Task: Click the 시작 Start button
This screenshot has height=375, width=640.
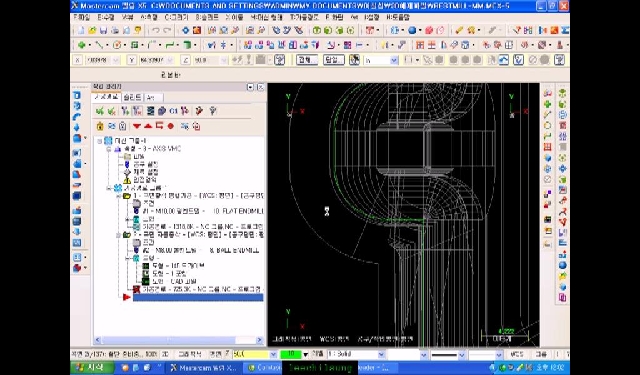Action: [92, 367]
